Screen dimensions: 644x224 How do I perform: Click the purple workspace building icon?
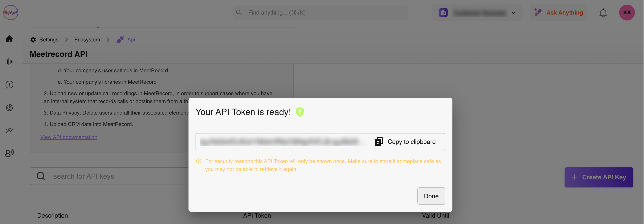443,13
